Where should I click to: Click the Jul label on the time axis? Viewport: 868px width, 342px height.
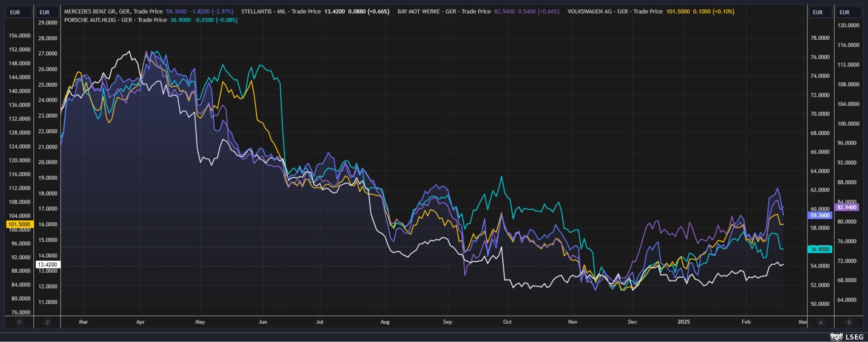(320, 322)
